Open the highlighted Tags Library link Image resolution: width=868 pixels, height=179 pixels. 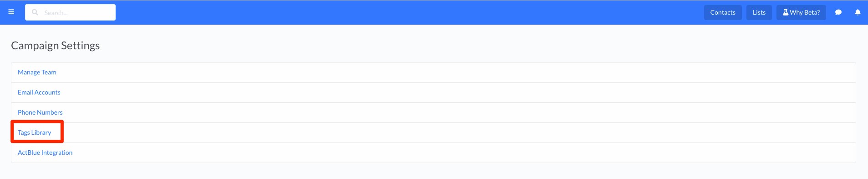pos(35,132)
